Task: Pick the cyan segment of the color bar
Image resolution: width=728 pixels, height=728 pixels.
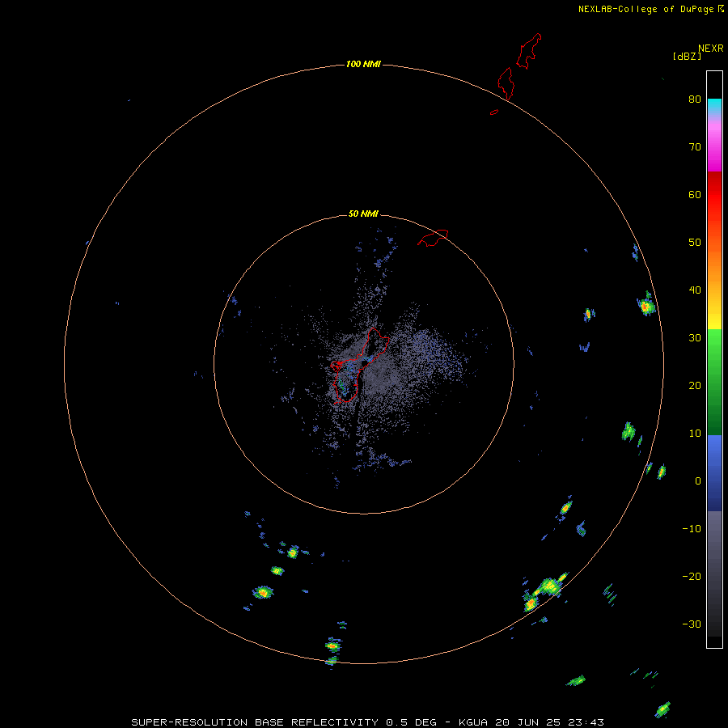Action: (714, 105)
